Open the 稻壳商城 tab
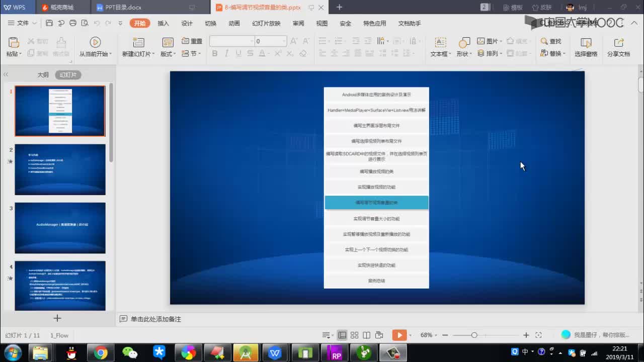 (x=62, y=7)
